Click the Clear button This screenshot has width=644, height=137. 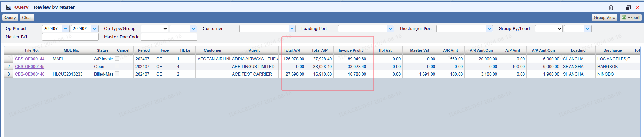click(x=27, y=18)
